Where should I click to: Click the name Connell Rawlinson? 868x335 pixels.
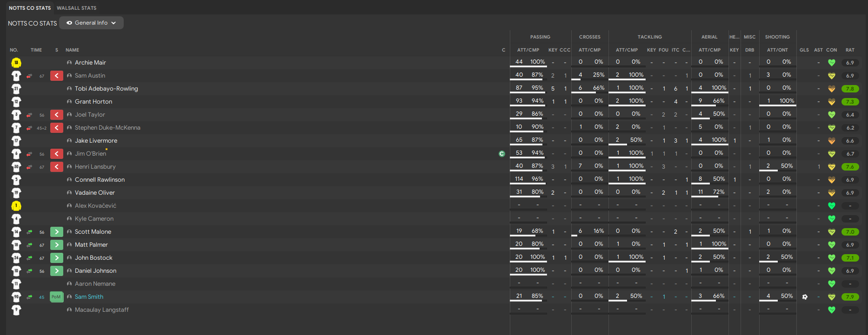100,180
